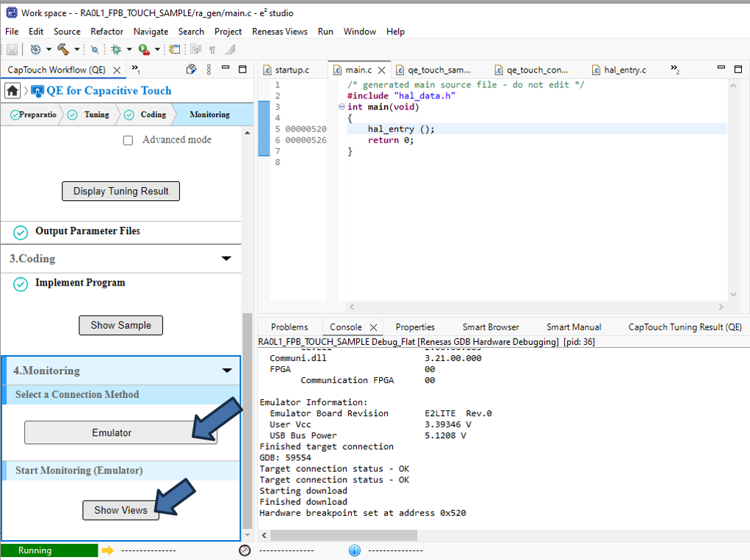Open the Renesas Views menu
The width and height of the screenshot is (750, 560).
(280, 32)
